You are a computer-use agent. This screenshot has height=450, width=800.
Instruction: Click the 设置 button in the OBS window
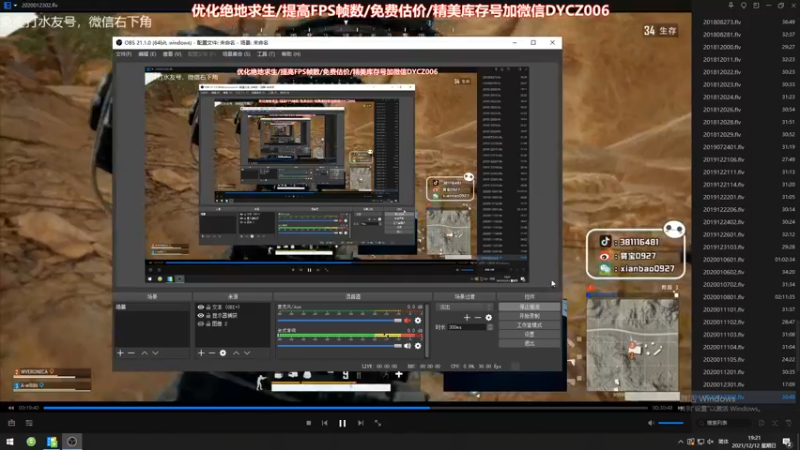pyautogui.click(x=529, y=334)
